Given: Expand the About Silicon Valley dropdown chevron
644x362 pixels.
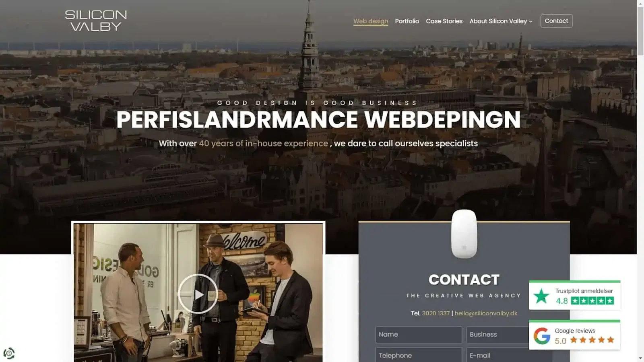Looking at the screenshot, I should coord(530,21).
